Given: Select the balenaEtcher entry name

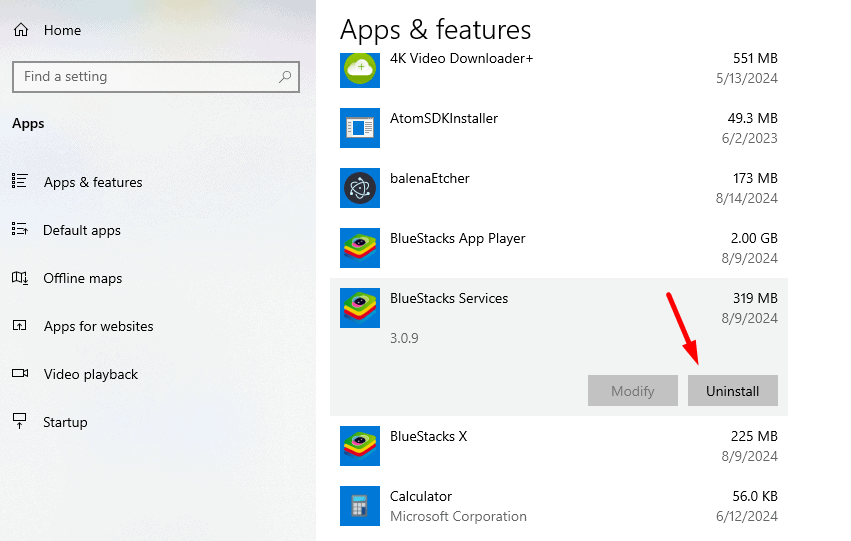Looking at the screenshot, I should pyautogui.click(x=429, y=179).
